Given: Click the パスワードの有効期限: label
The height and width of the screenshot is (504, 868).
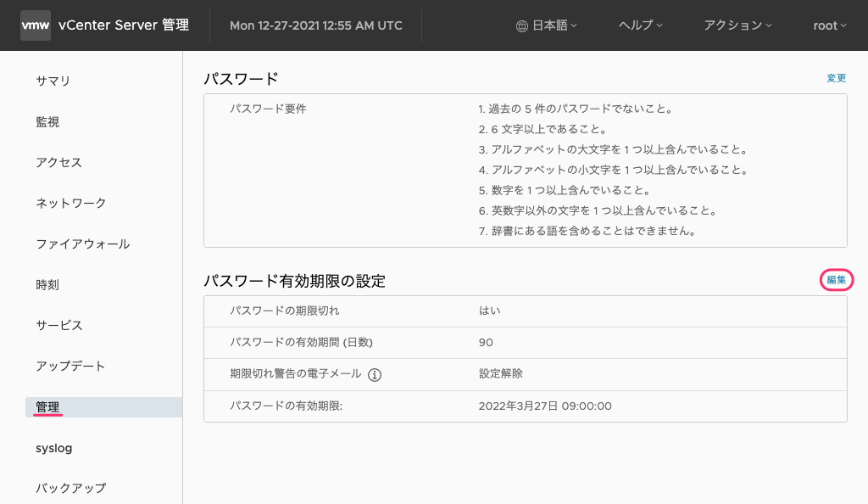Looking at the screenshot, I should tap(287, 406).
